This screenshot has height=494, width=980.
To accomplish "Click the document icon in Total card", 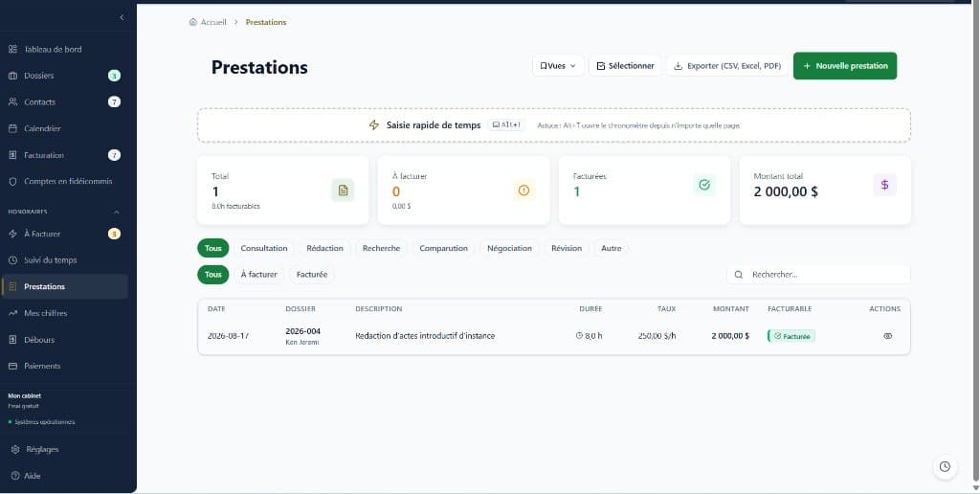I will click(343, 191).
